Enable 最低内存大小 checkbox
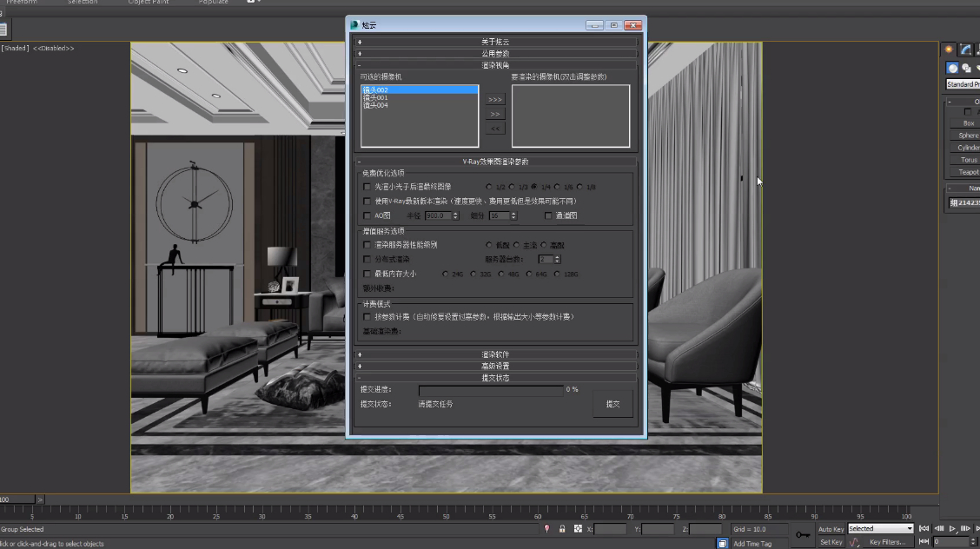The height and width of the screenshot is (549, 980). pos(367,274)
